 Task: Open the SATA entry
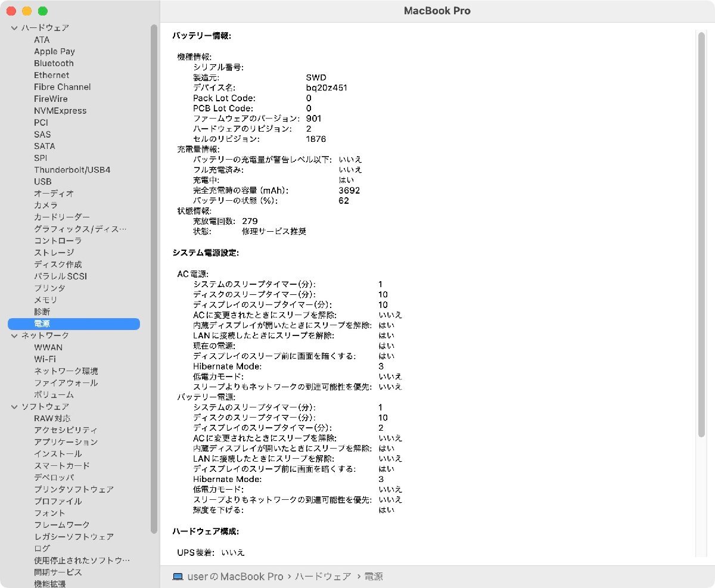click(x=44, y=146)
